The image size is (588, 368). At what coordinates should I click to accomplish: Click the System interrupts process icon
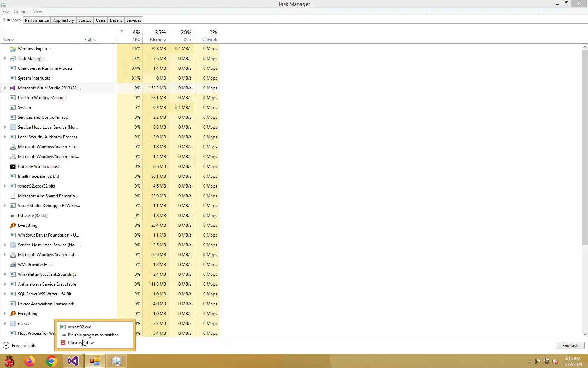tap(13, 78)
